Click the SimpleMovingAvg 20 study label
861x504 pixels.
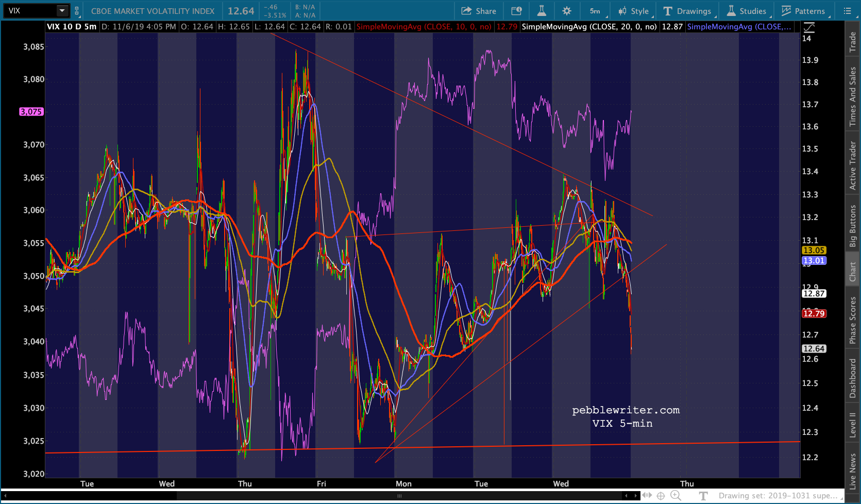[x=589, y=27]
